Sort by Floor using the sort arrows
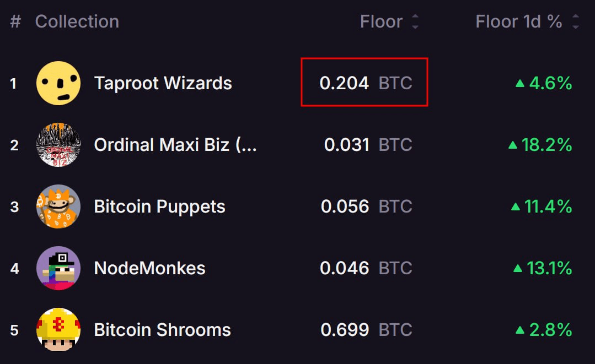This screenshot has width=595, height=364. [415, 22]
